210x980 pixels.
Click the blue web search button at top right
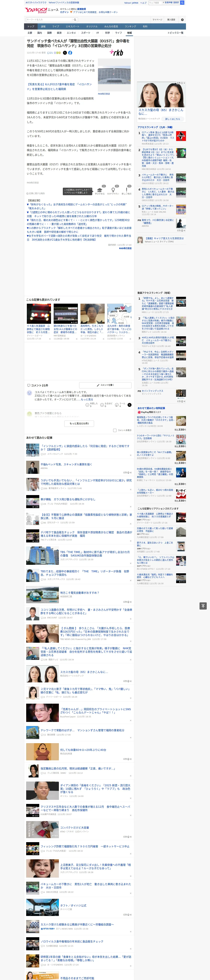click(x=182, y=3)
